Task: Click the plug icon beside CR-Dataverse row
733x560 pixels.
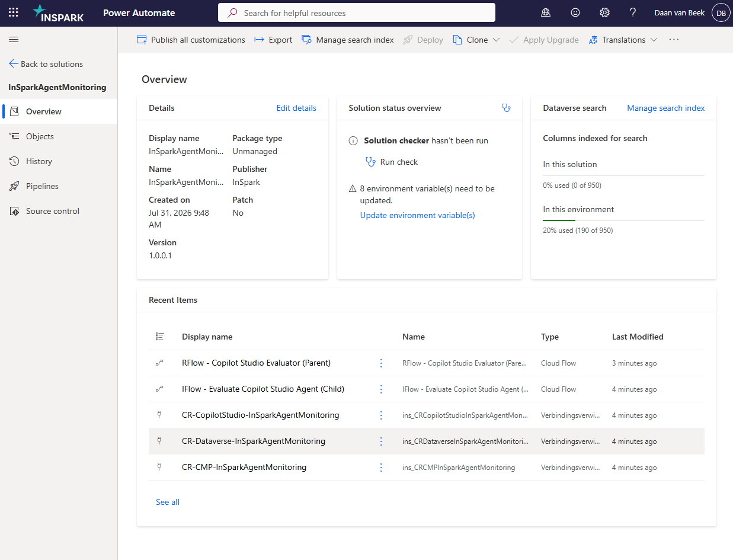Action: click(159, 441)
